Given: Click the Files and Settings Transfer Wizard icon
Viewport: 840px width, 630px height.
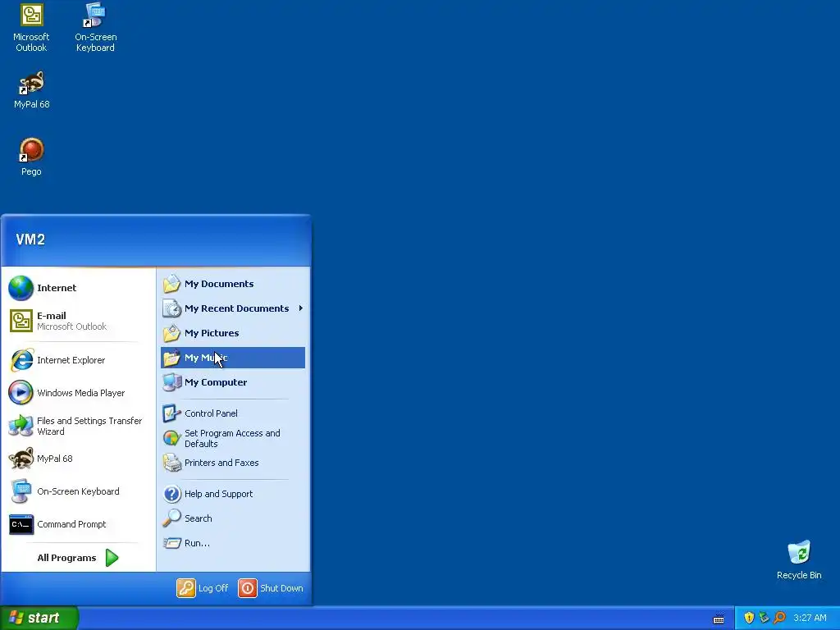Looking at the screenshot, I should pyautogui.click(x=21, y=426).
